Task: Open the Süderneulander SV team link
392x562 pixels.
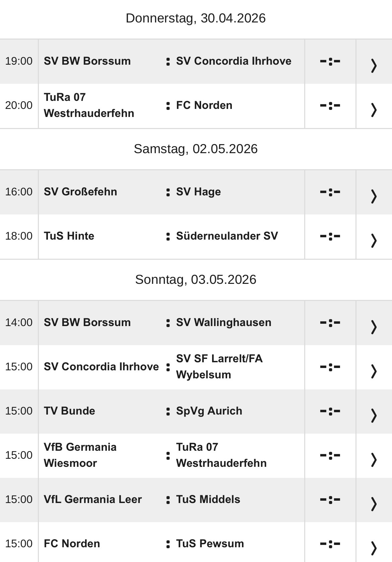Action: click(x=227, y=236)
